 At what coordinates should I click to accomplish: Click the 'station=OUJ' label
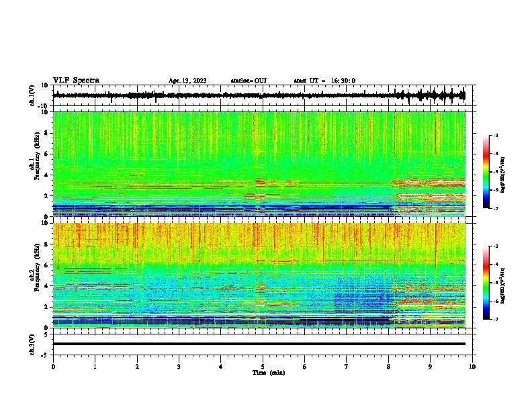point(249,81)
